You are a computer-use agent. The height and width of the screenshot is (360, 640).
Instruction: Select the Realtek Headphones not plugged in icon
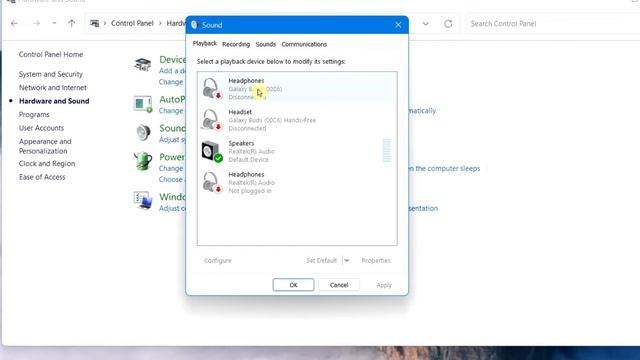pos(212,182)
